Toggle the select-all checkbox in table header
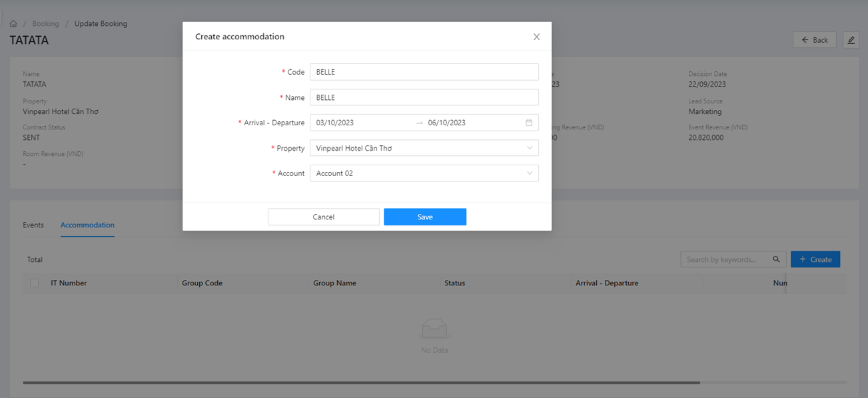The width and height of the screenshot is (868, 398). click(35, 283)
